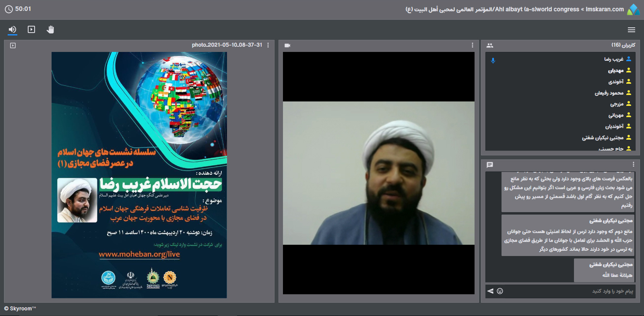Click the camera icon above the video

pyautogui.click(x=287, y=45)
